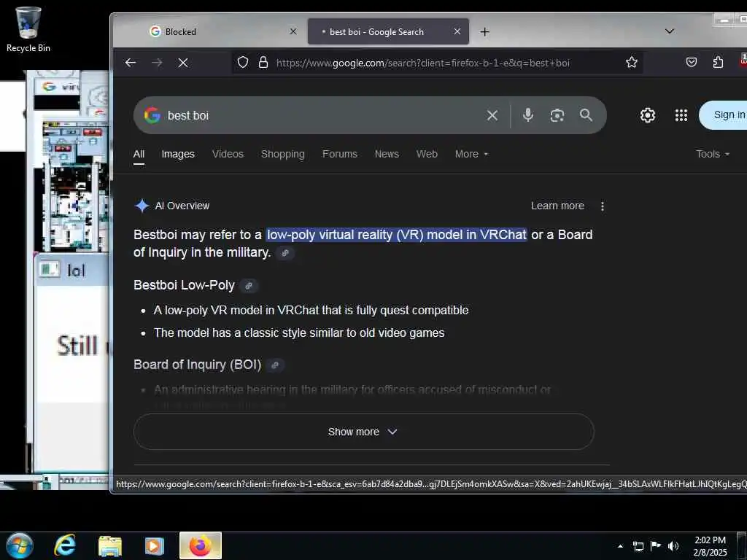Switch to the Images tab

pyautogui.click(x=178, y=154)
